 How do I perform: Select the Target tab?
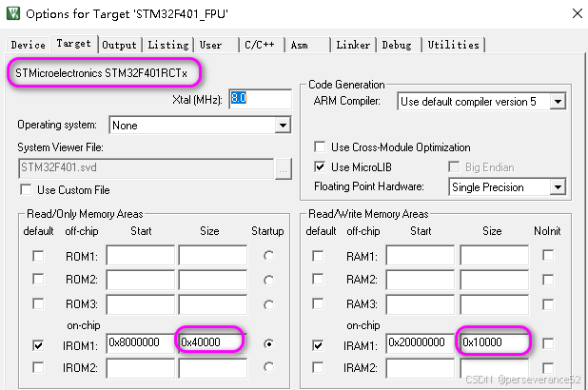point(74,44)
